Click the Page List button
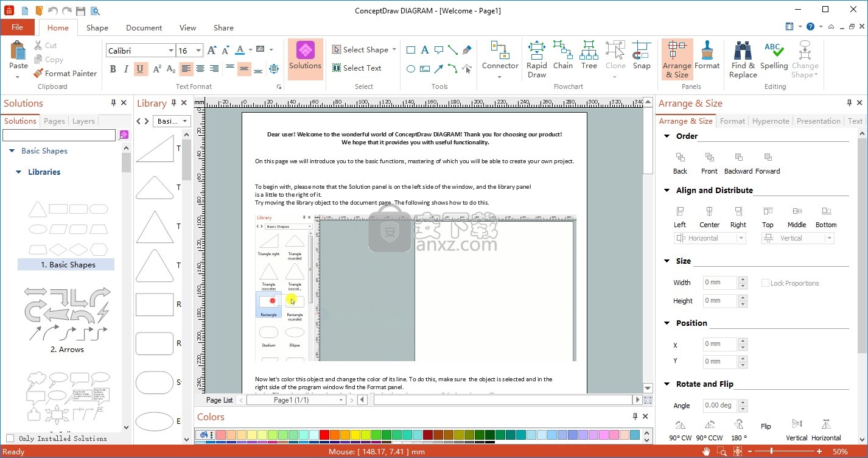868x458 pixels. coord(219,400)
